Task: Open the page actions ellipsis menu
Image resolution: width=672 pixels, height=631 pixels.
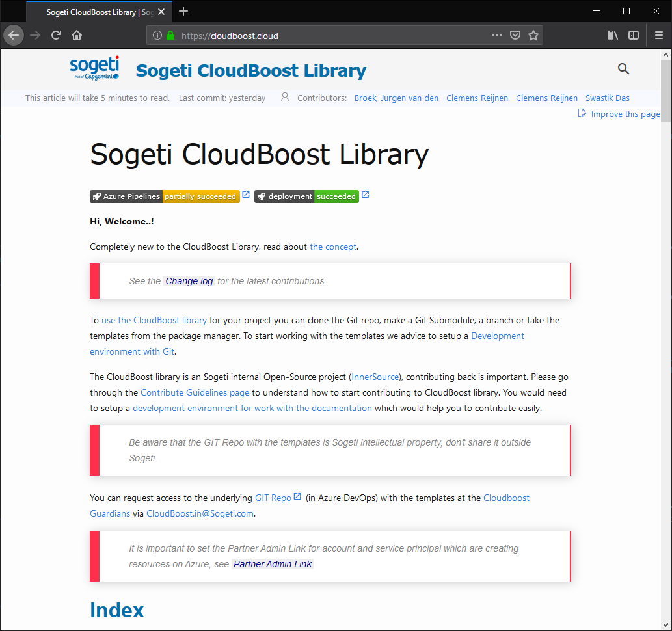Action: 496,35
